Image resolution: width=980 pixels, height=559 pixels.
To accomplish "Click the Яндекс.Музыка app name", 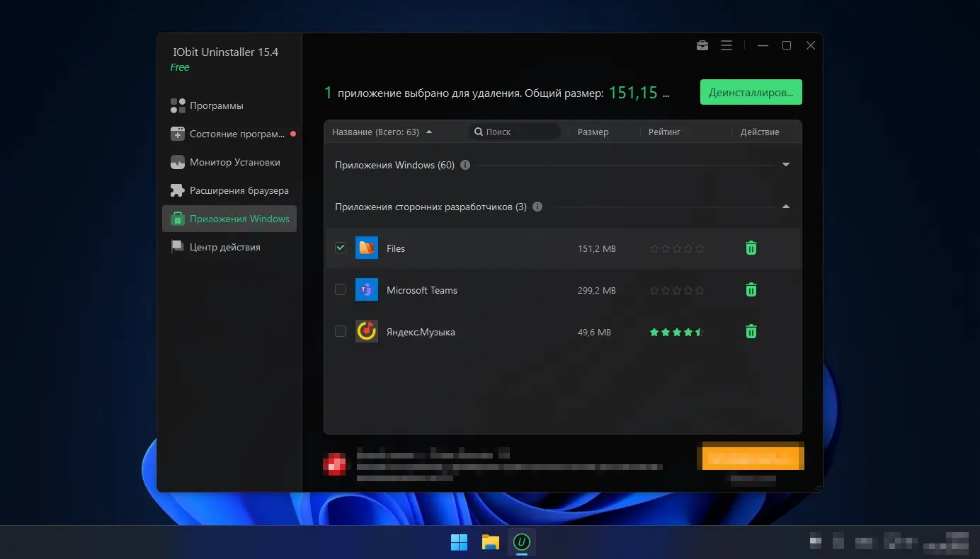I will (x=421, y=332).
